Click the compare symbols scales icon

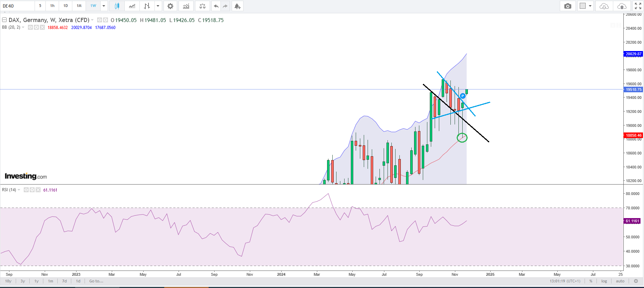pos(202,6)
